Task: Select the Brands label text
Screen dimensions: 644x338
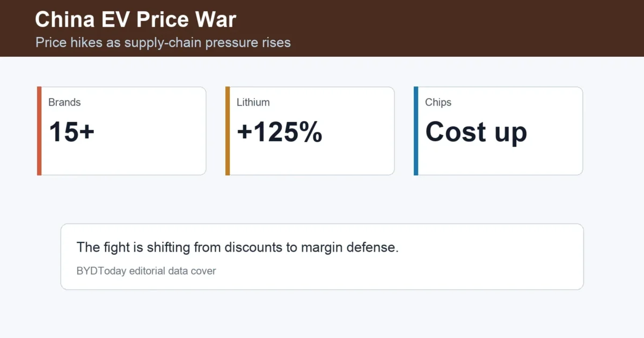Action: pos(64,102)
